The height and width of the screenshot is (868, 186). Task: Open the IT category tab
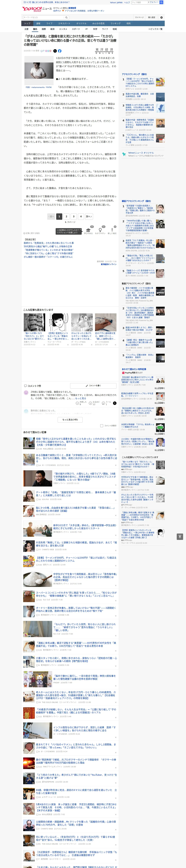click(86, 29)
